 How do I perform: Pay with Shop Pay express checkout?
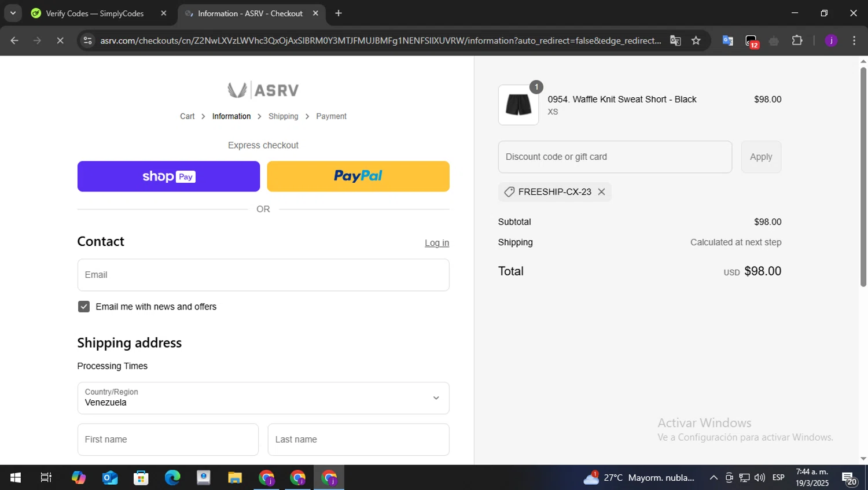(x=168, y=176)
